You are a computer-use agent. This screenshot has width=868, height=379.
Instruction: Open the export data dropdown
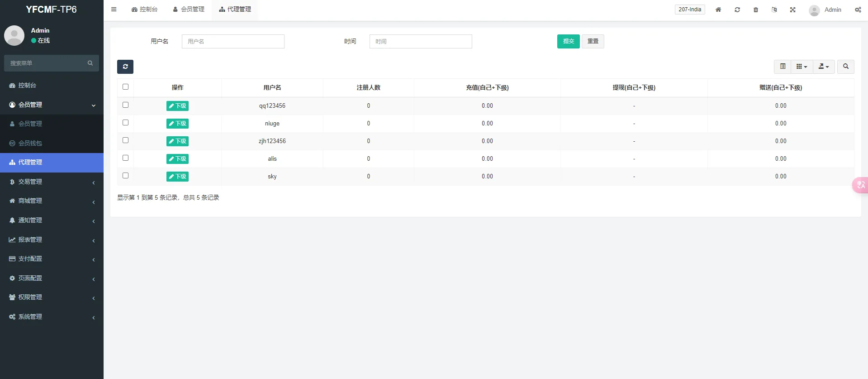(823, 67)
